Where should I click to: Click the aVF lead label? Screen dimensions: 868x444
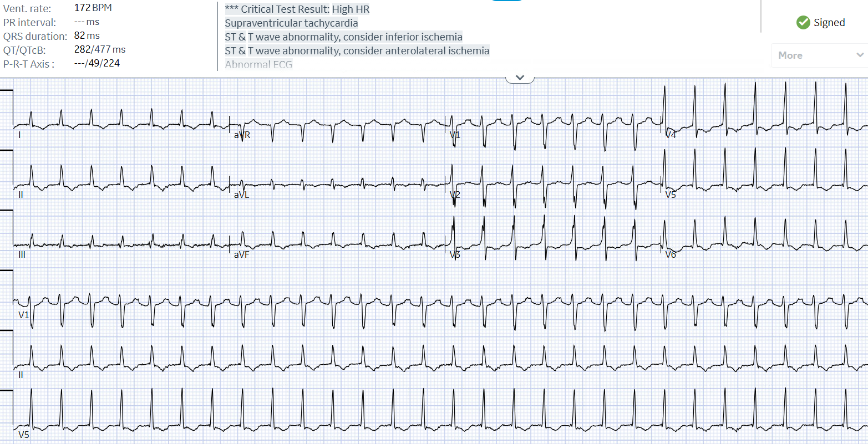(x=241, y=255)
